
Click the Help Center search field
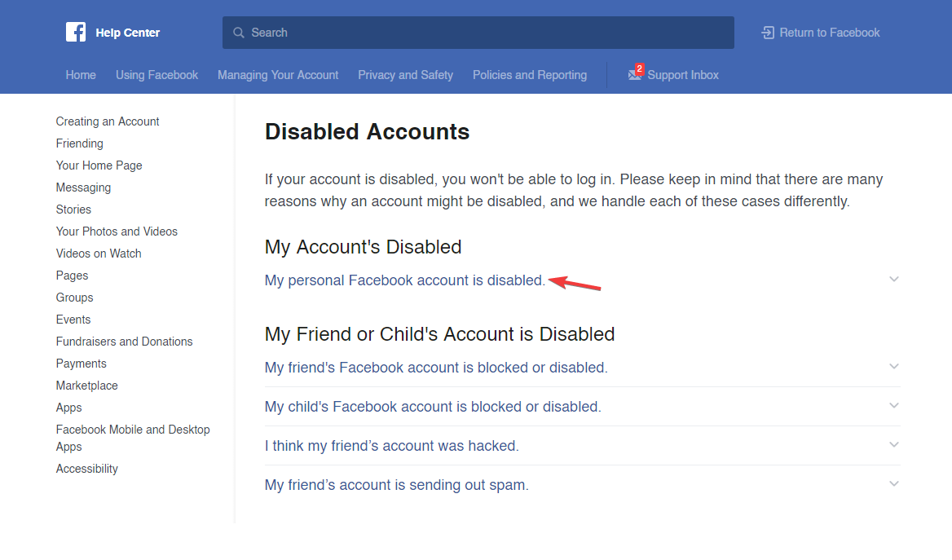pyautogui.click(x=478, y=33)
